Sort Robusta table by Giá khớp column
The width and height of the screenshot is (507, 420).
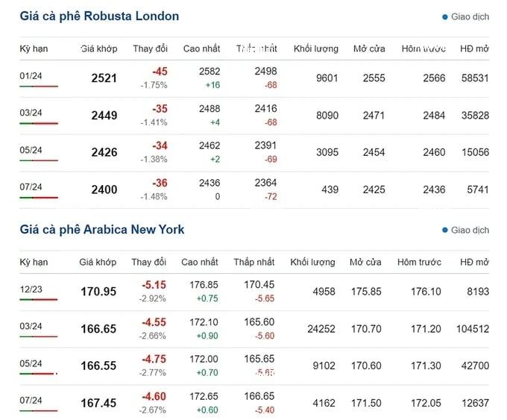click(99, 48)
